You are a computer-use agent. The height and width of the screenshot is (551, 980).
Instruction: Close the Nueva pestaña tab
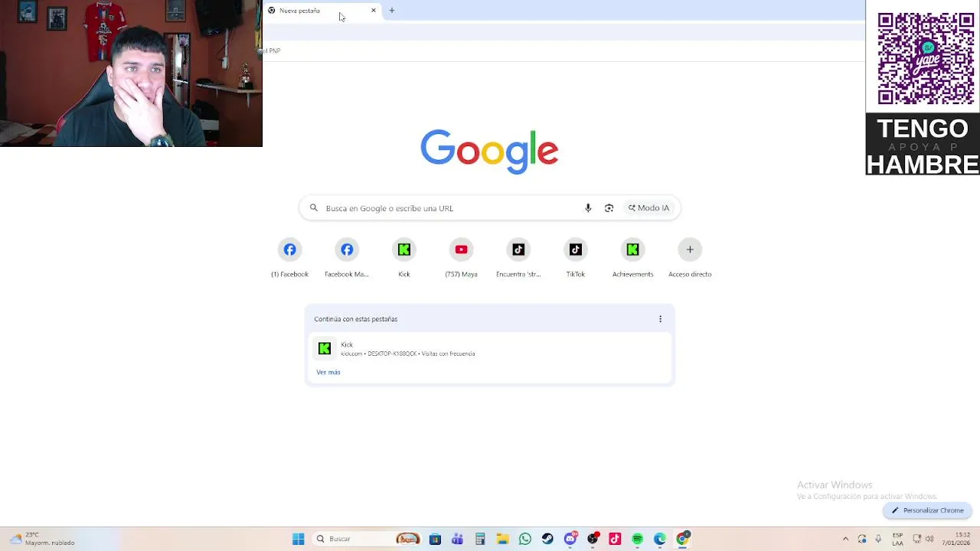374,11
